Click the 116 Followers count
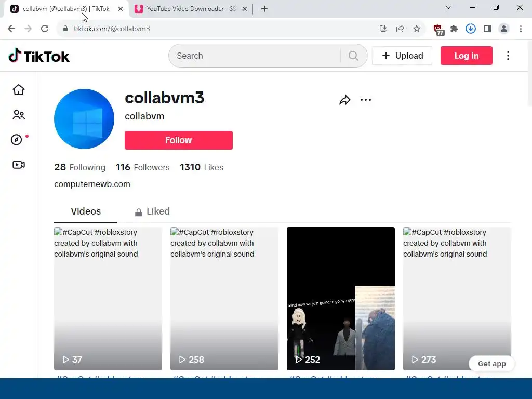Viewport: 532px width, 399px height. 142,167
